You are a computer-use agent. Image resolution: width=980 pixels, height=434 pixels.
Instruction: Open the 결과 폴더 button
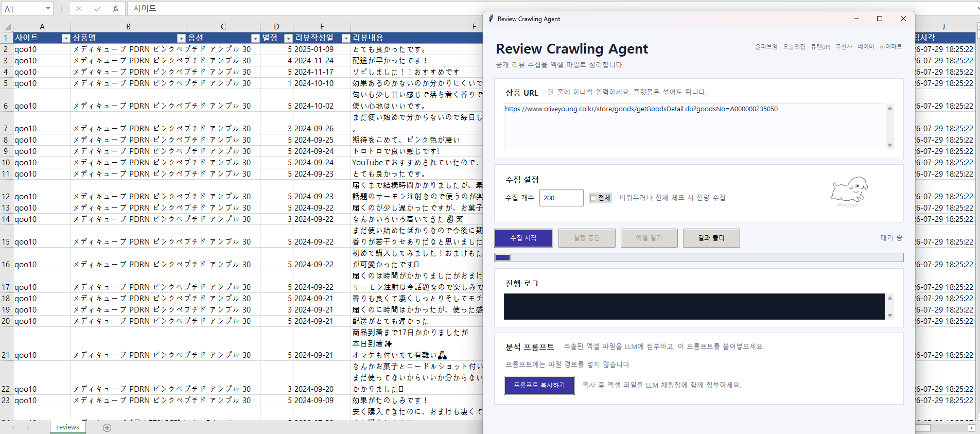tap(711, 238)
